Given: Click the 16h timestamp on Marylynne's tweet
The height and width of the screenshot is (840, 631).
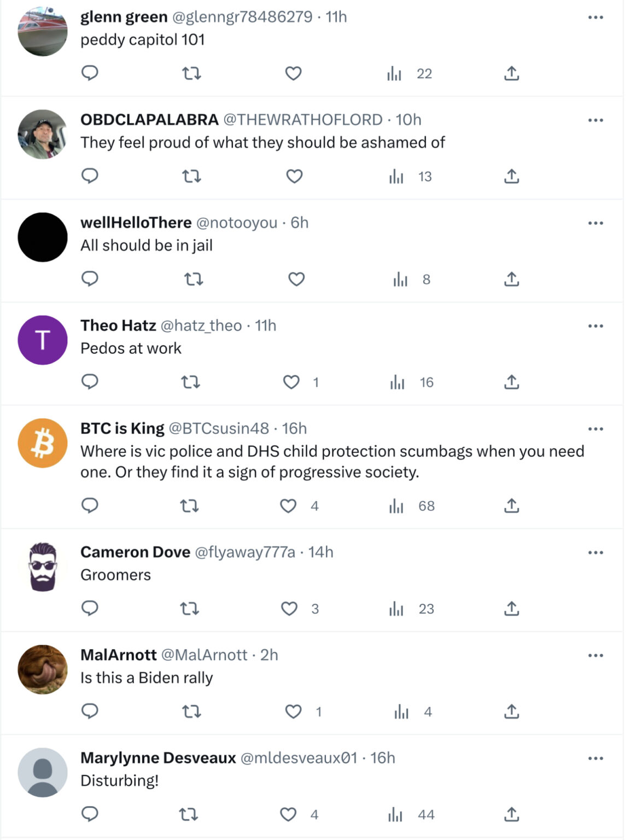Looking at the screenshot, I should (382, 757).
